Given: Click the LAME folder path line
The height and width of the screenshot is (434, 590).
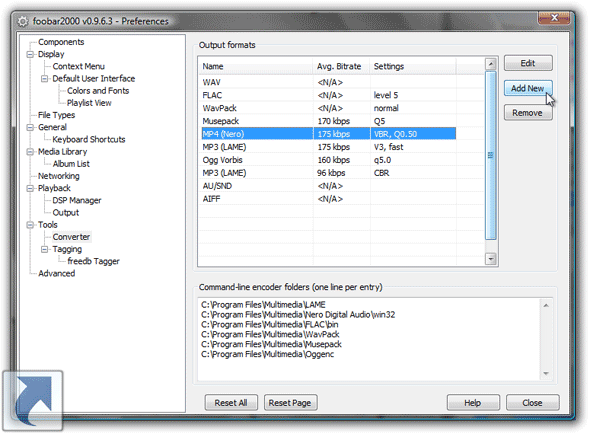Looking at the screenshot, I should click(263, 305).
